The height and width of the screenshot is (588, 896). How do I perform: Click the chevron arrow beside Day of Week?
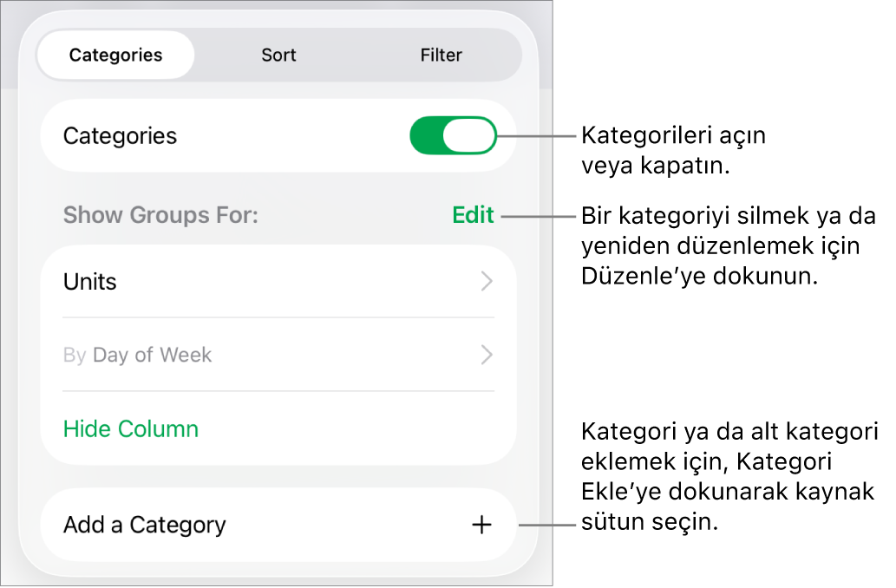click(487, 355)
